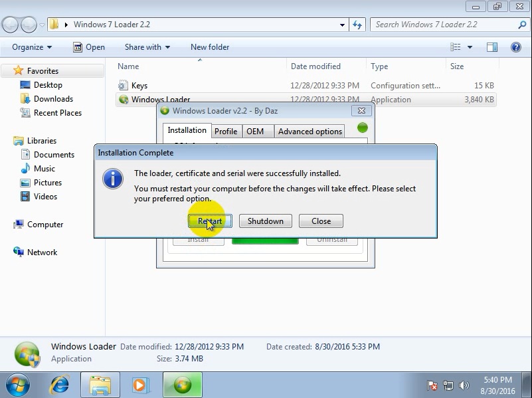The image size is (532, 398).
Task: Open Recent Places in the navigation pane
Action: click(x=58, y=113)
